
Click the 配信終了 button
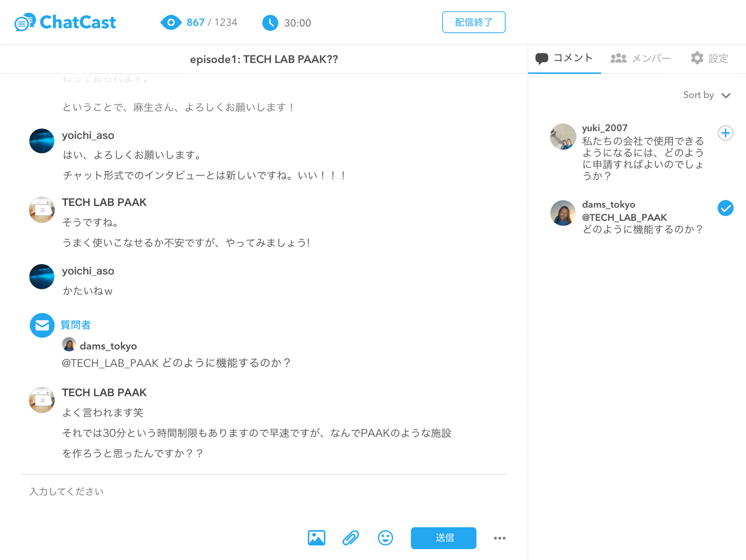[x=473, y=22]
